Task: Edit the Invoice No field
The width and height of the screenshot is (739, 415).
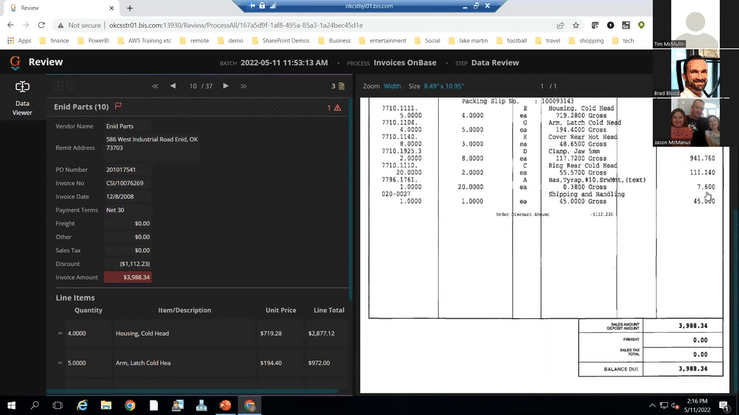Action: pos(125,183)
